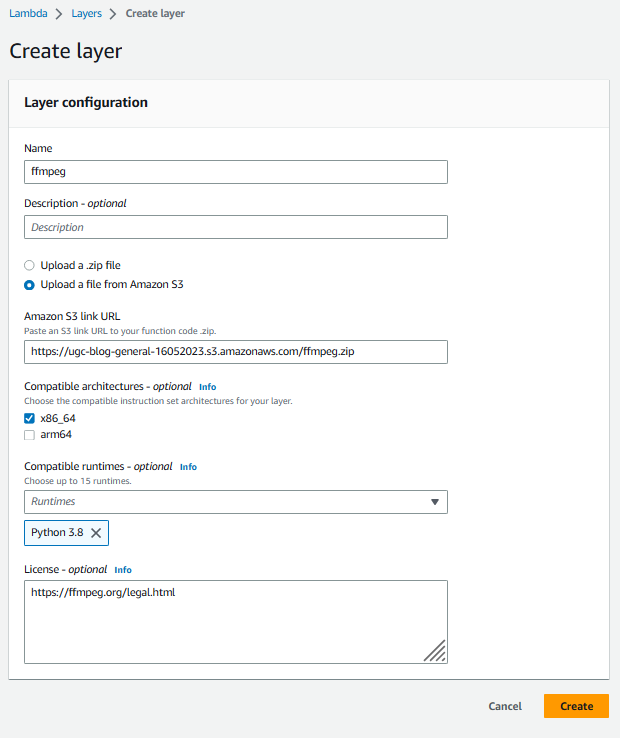The width and height of the screenshot is (620, 738).
Task: Click the Create button
Action: pos(576,706)
